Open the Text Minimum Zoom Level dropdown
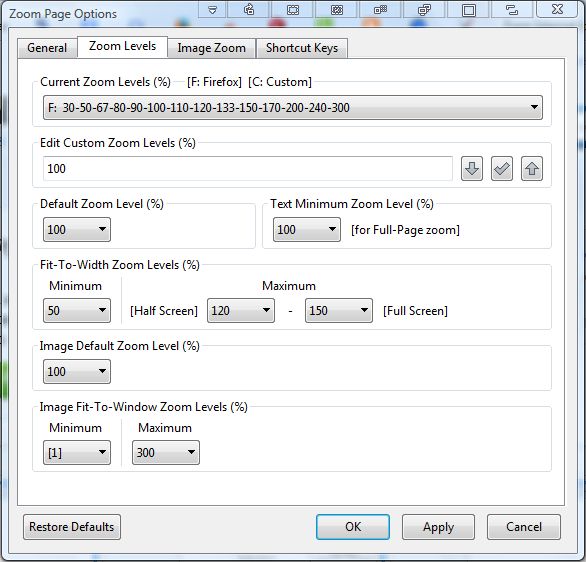The height and width of the screenshot is (562, 586). pos(306,229)
